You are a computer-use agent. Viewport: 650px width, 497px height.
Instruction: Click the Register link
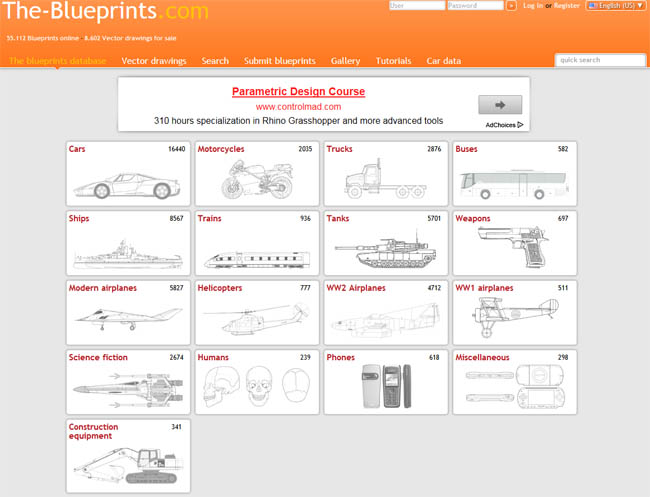567,5
